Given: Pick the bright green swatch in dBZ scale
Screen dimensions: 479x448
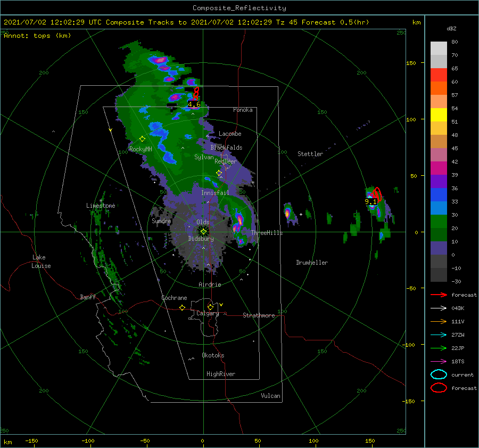Looking at the screenshot, I should point(439,221).
